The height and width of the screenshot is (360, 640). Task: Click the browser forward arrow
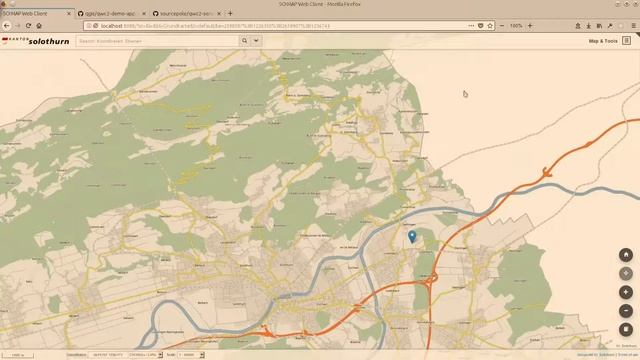18,26
